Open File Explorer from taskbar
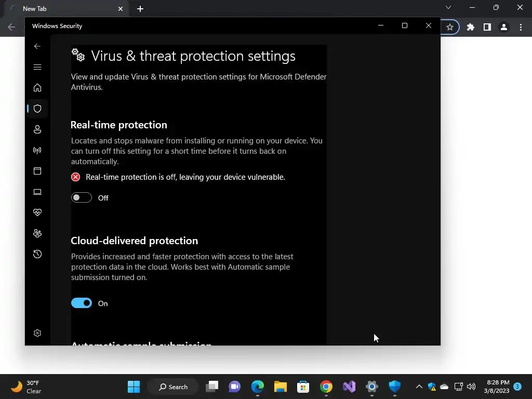Screen dimensions: 532x399 tap(280, 387)
